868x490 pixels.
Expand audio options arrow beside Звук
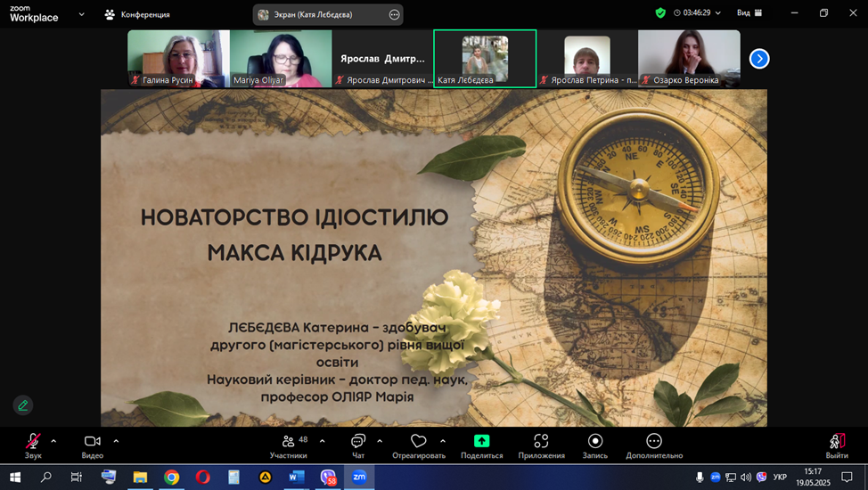point(53,441)
